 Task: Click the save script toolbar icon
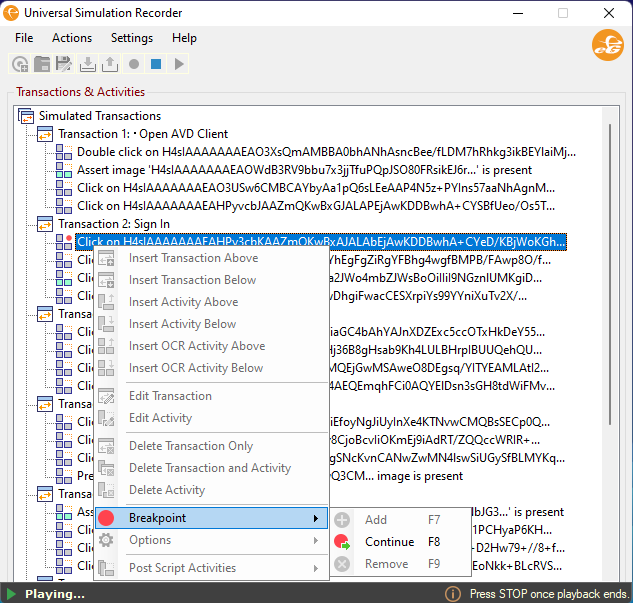point(64,64)
